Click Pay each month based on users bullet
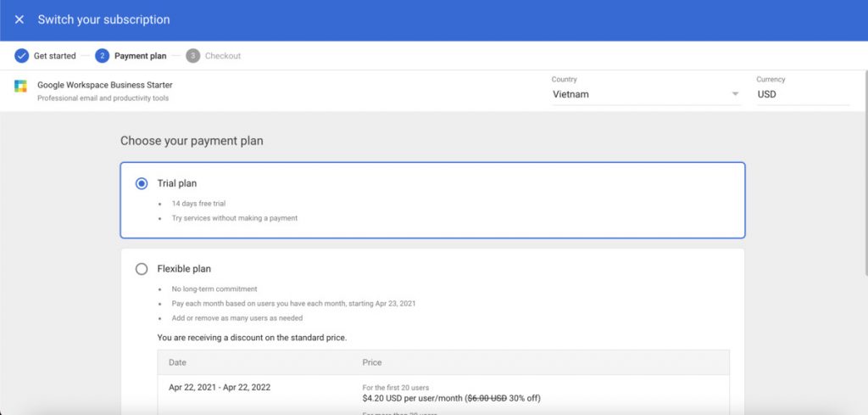The image size is (868, 415). click(x=293, y=304)
